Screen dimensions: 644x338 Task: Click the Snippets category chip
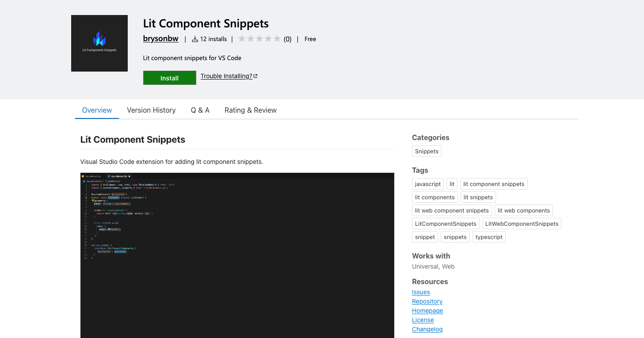[427, 151]
